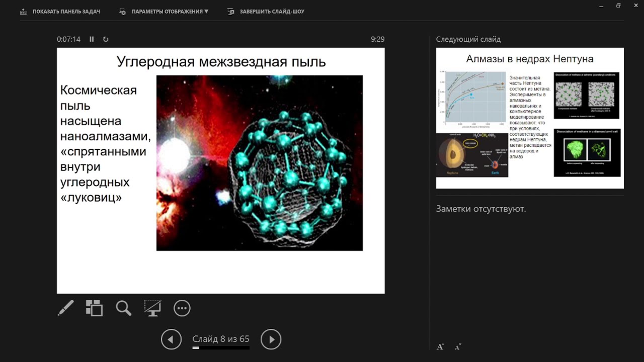Image resolution: width=644 pixels, height=362 pixels.
Task: Open more slide show options
Action: pos(182,308)
